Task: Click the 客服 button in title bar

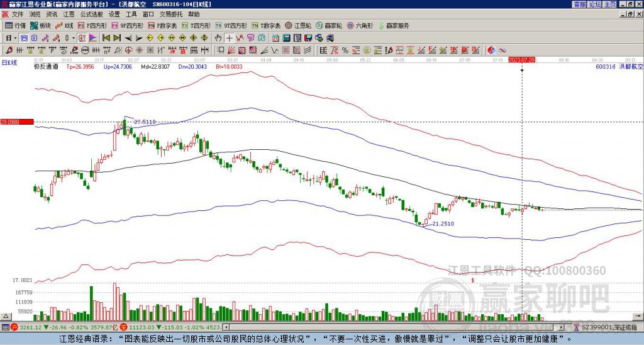Action: [x=579, y=4]
